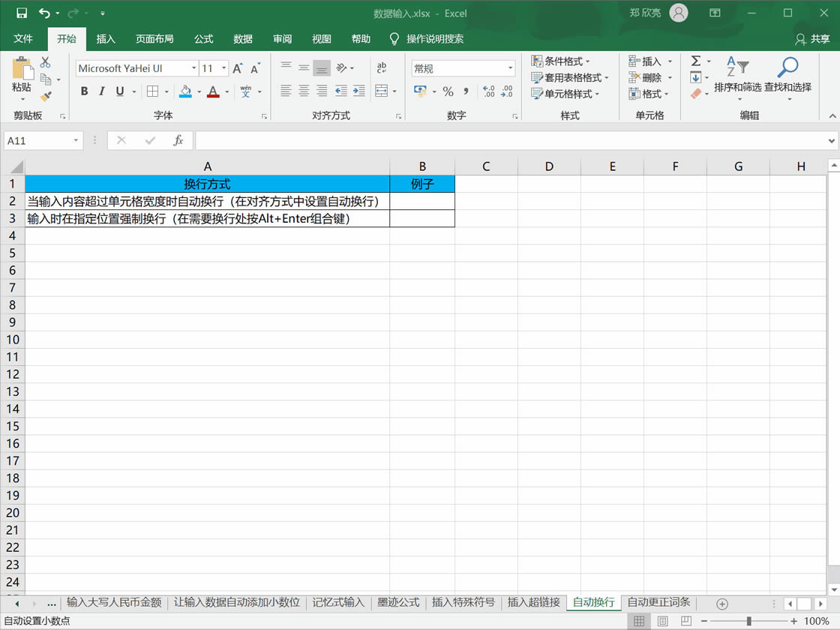This screenshot has height=630, width=840.
Task: Toggle bold formatting
Action: point(84,91)
